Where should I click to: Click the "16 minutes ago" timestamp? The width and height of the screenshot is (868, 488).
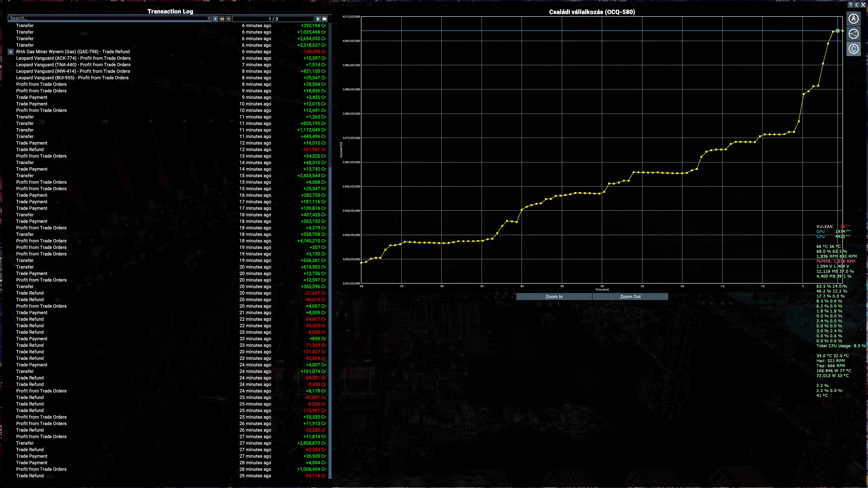[x=255, y=195]
